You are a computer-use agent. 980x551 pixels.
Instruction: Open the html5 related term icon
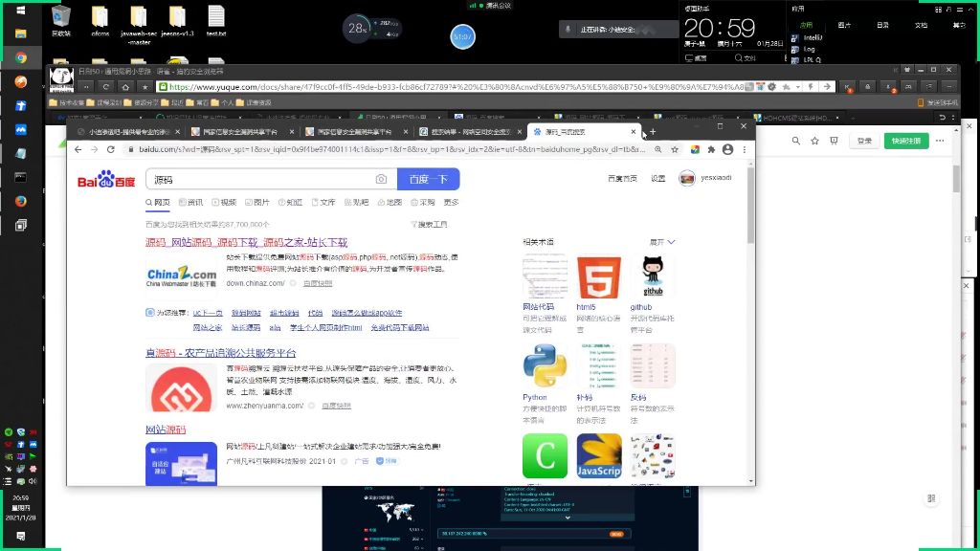(x=599, y=277)
